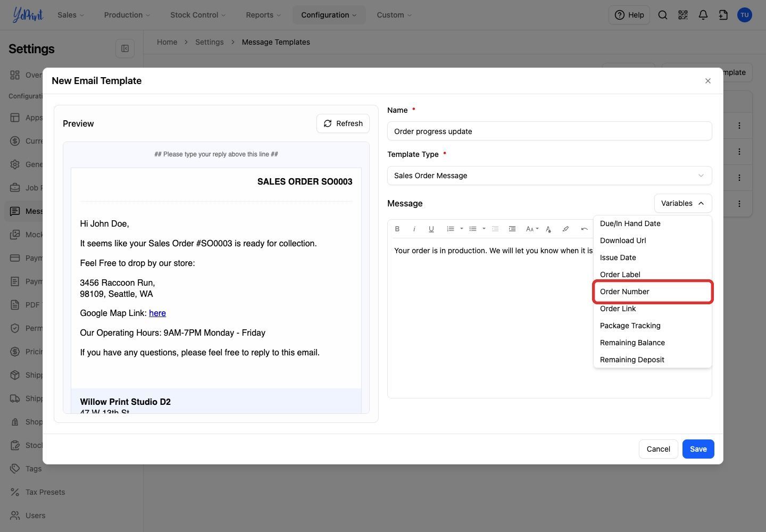The image size is (766, 532).
Task: Insert the Order Link variable
Action: [652, 309]
